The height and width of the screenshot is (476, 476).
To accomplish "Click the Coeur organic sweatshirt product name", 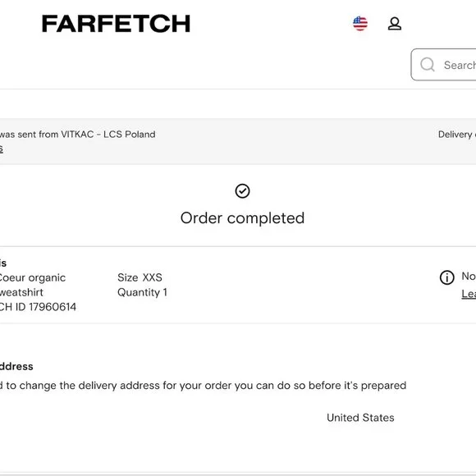I will (32, 285).
